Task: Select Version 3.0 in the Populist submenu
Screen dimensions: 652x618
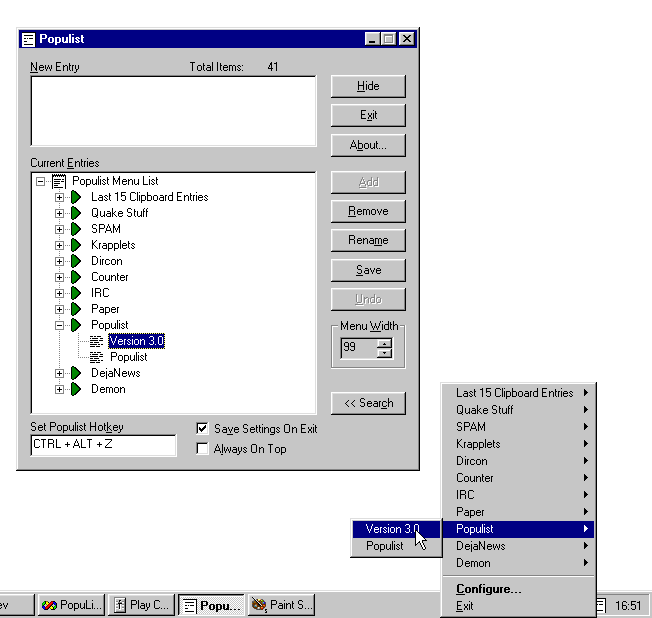Action: click(x=396, y=529)
